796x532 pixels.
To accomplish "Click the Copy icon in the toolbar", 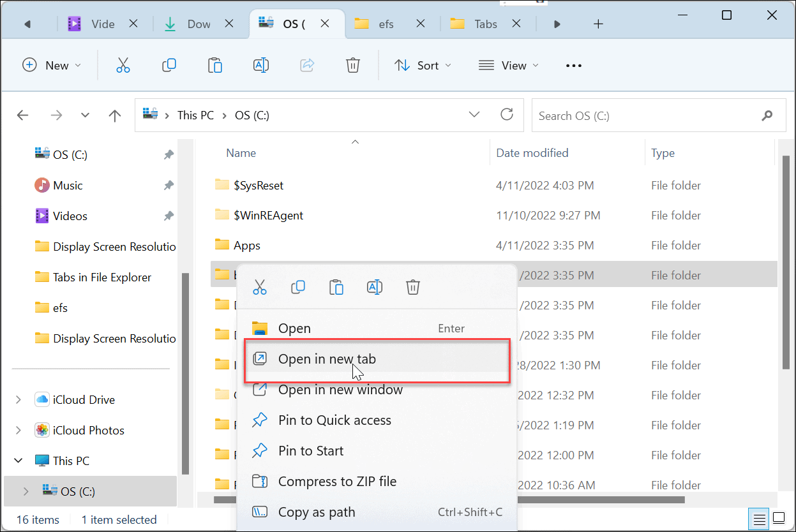I will pos(169,65).
